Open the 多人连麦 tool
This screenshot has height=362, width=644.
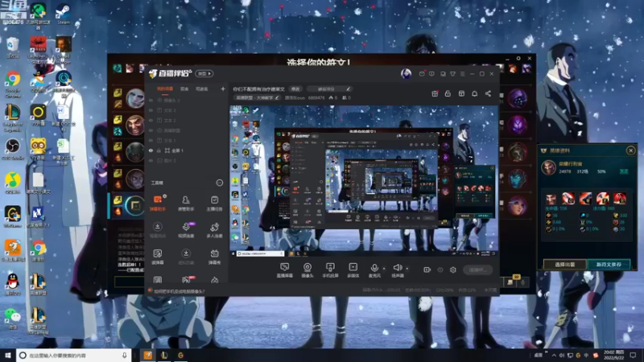tap(214, 230)
